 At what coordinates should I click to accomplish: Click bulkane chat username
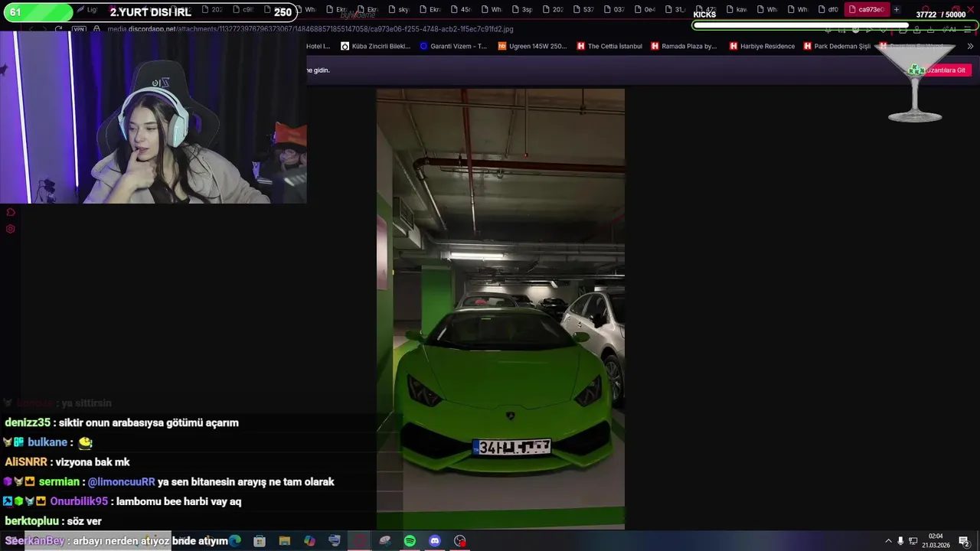pos(47,442)
